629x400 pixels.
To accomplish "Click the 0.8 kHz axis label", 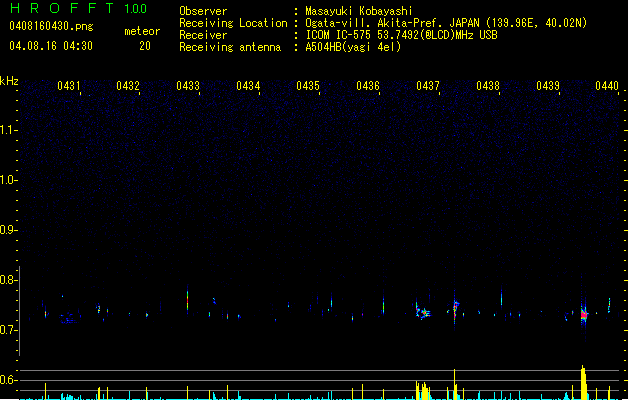I will (x=8, y=280).
